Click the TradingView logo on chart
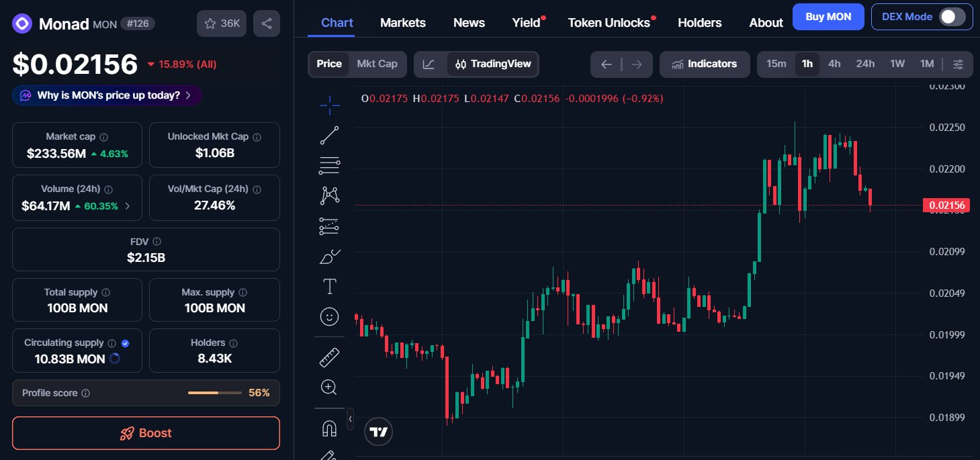 (x=379, y=432)
